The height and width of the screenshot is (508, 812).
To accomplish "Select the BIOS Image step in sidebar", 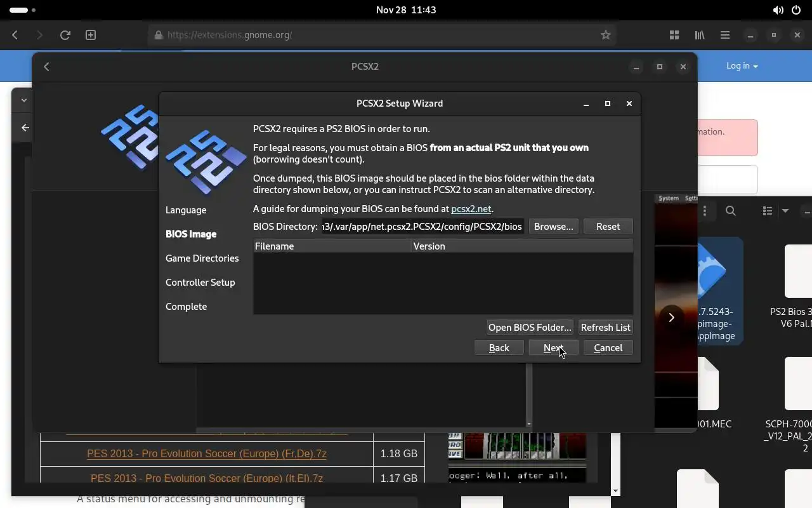I will (x=191, y=234).
